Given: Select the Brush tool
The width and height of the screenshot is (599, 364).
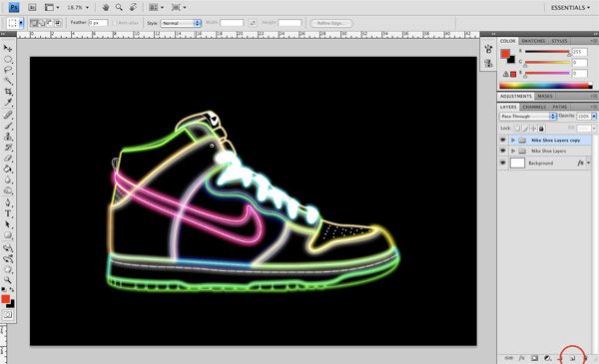Looking at the screenshot, I should [x=8, y=126].
